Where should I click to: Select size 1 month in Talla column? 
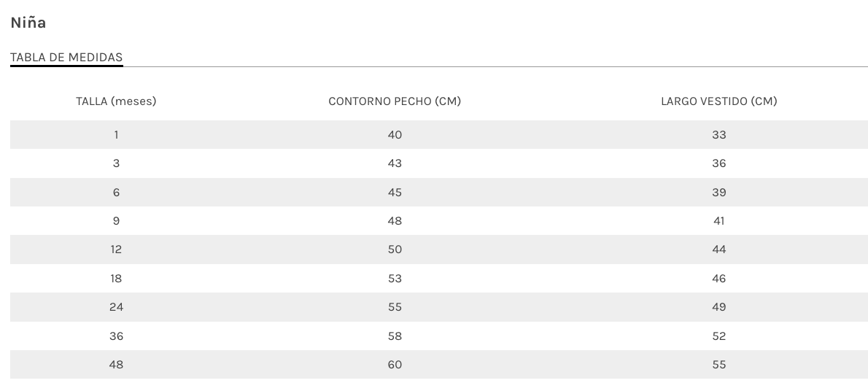click(116, 135)
